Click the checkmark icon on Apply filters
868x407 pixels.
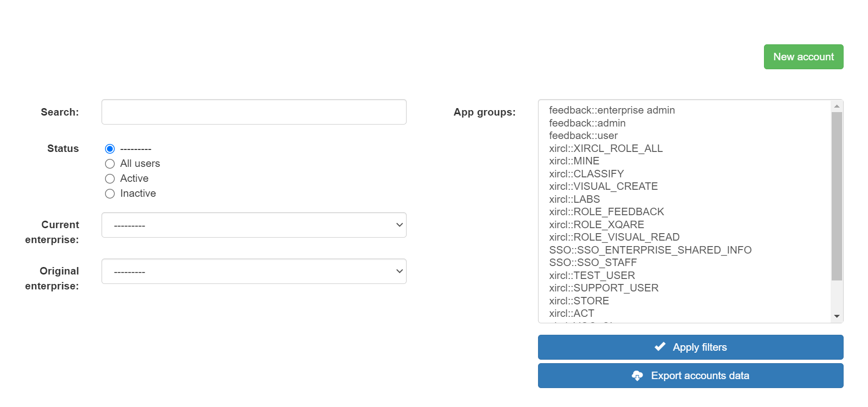pos(659,347)
